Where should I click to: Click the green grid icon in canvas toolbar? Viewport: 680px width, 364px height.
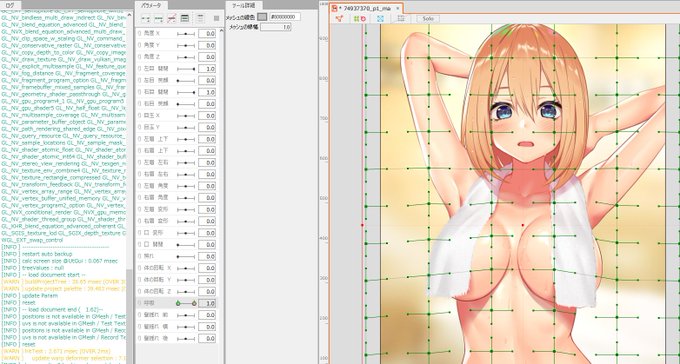[x=356, y=19]
